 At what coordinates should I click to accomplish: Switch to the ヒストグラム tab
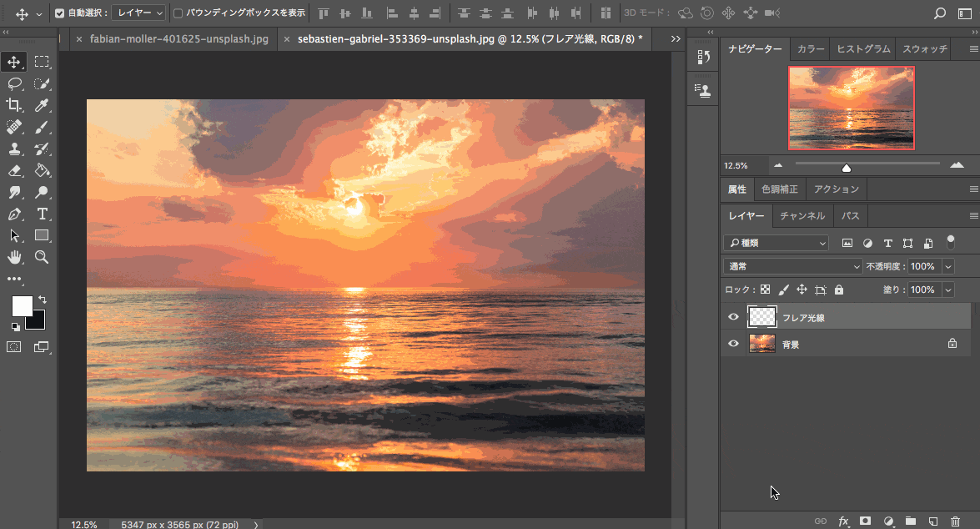click(x=863, y=48)
